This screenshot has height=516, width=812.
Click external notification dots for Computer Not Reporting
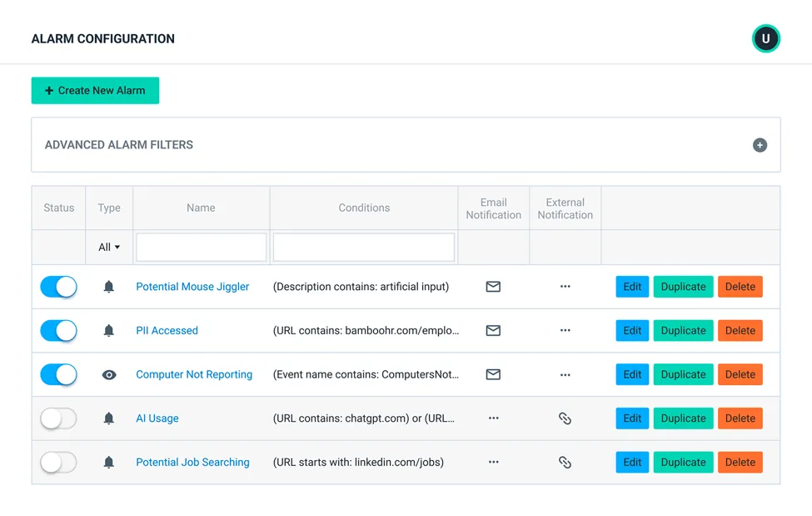(565, 374)
